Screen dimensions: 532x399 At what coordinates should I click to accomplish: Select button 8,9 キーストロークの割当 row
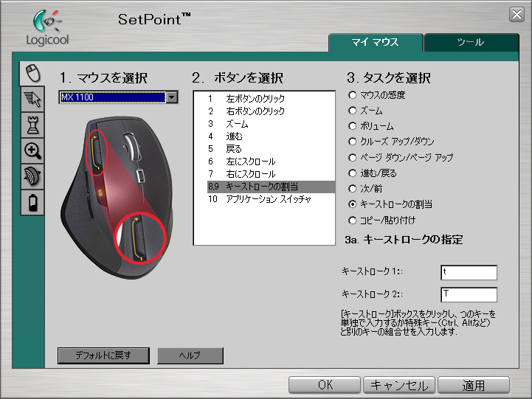point(271,187)
